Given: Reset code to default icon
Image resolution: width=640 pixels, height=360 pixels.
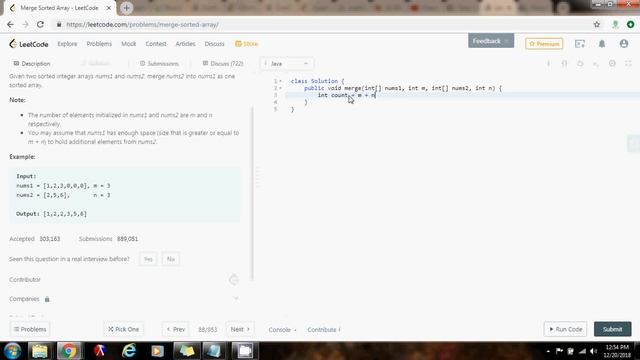Looking at the screenshot, I should click(x=580, y=64).
